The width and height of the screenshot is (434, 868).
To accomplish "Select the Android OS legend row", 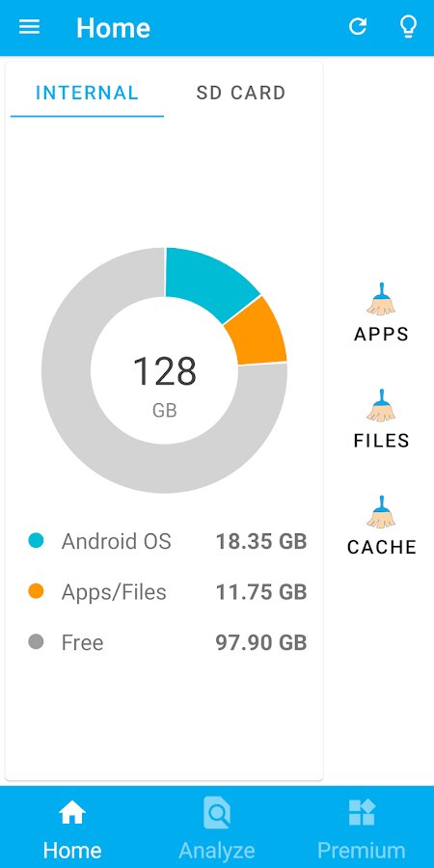I will (x=167, y=541).
